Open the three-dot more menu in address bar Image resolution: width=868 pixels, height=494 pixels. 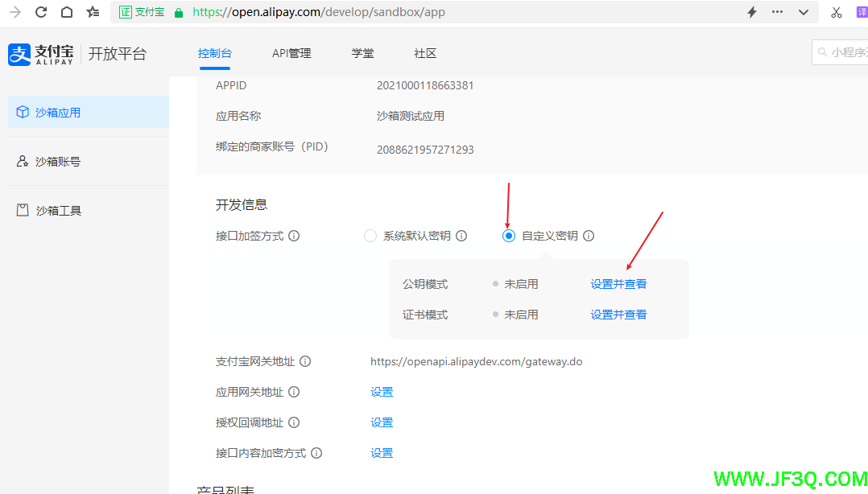pos(777,12)
